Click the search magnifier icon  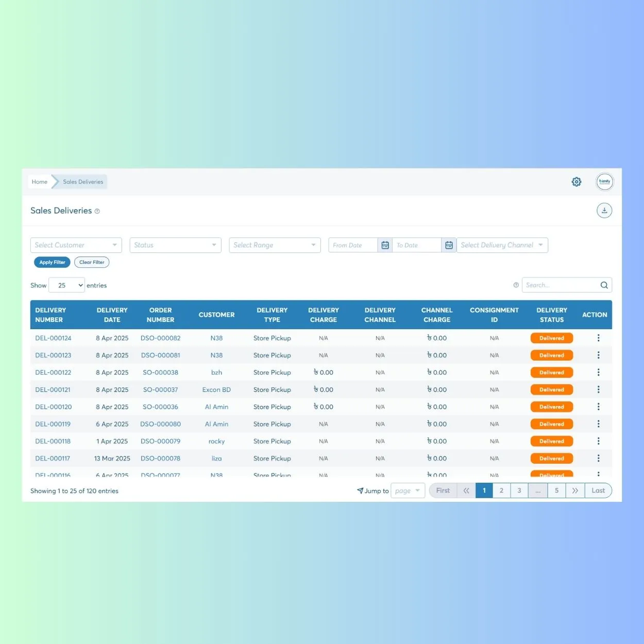[x=603, y=285]
